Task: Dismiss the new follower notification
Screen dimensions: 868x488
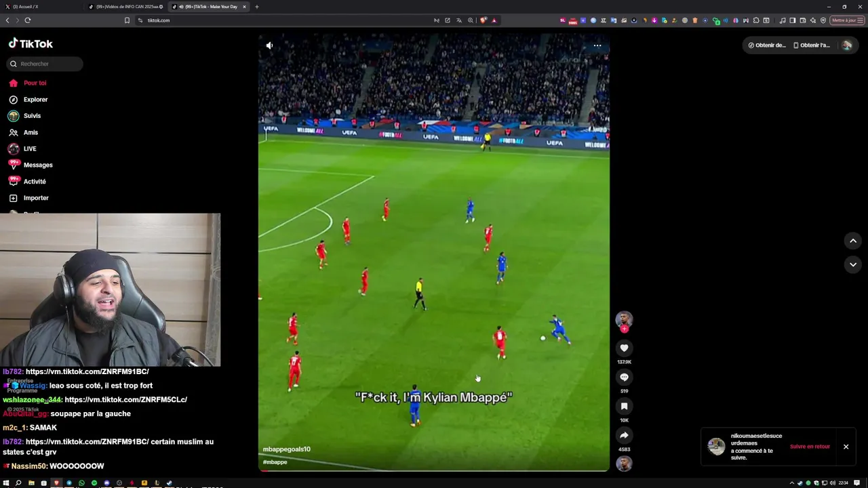Action: pyautogui.click(x=846, y=447)
